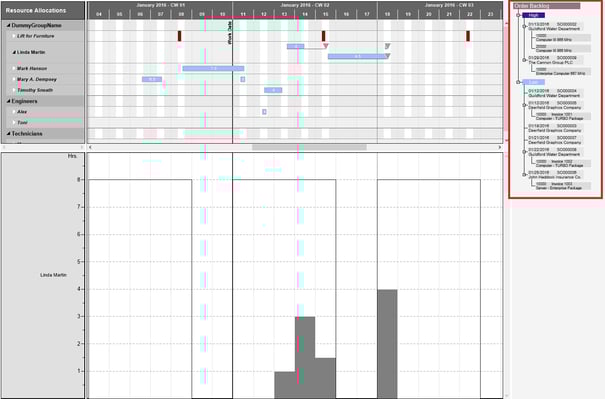The width and height of the screenshot is (605, 399).
Task: Expand the Tom engineer row
Action: tap(14, 122)
